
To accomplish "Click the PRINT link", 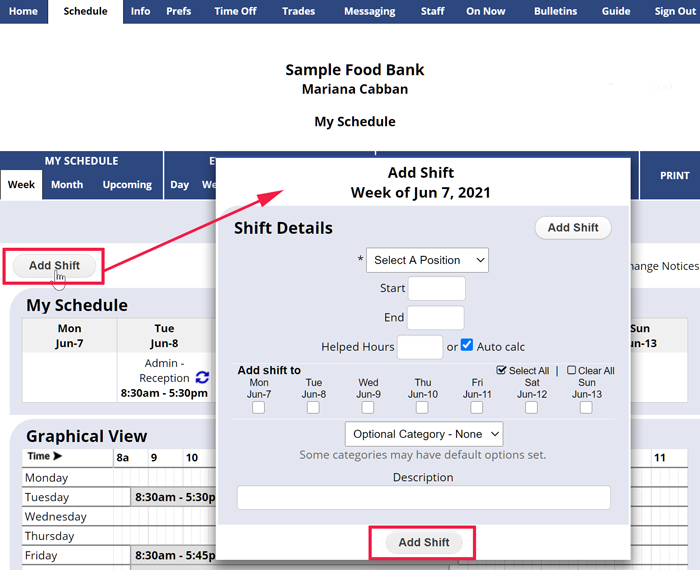I will (x=674, y=176).
